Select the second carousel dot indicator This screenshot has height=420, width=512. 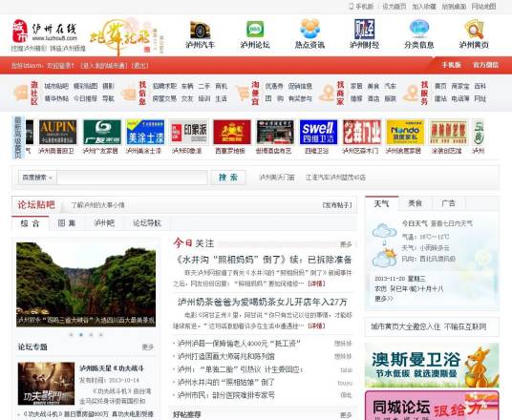coord(81,334)
